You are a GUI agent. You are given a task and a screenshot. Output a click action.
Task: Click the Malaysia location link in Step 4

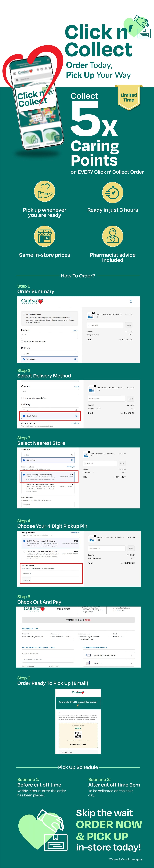point(75,532)
